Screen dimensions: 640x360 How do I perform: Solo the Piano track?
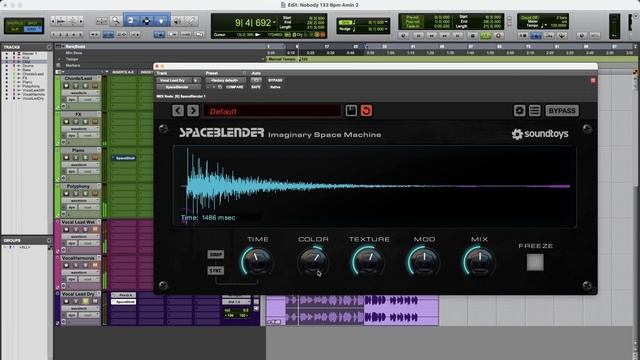point(85,158)
